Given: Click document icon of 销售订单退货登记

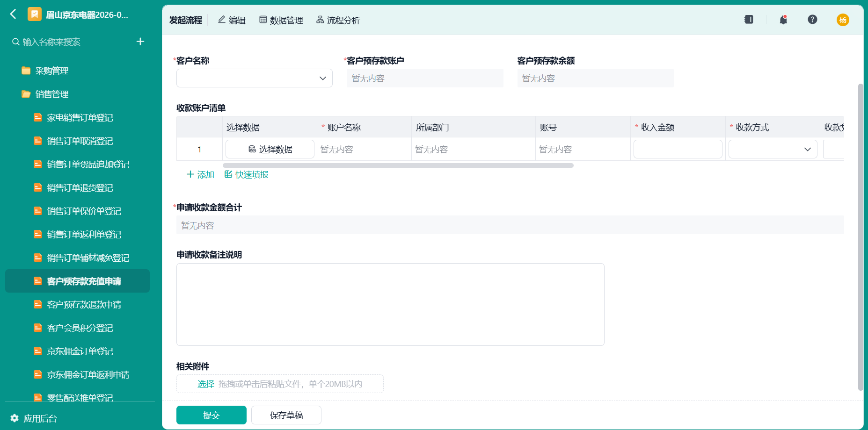Looking at the screenshot, I should coord(38,187).
